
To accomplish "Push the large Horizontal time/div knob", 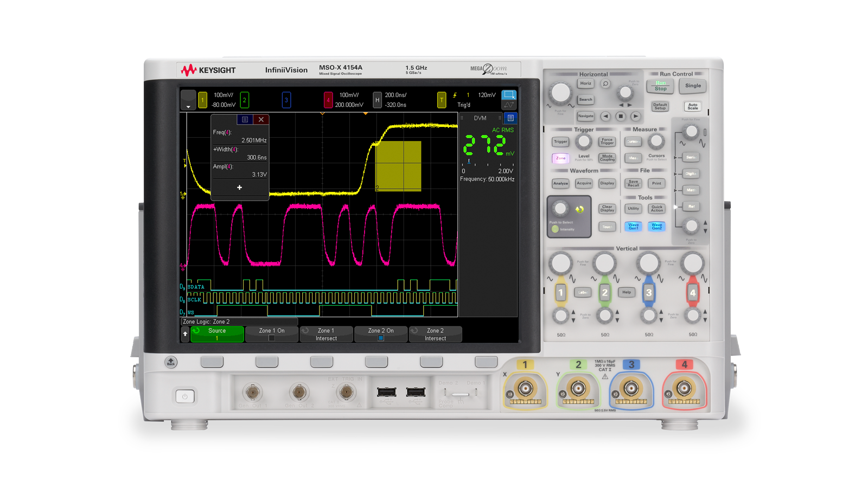I will pyautogui.click(x=561, y=93).
